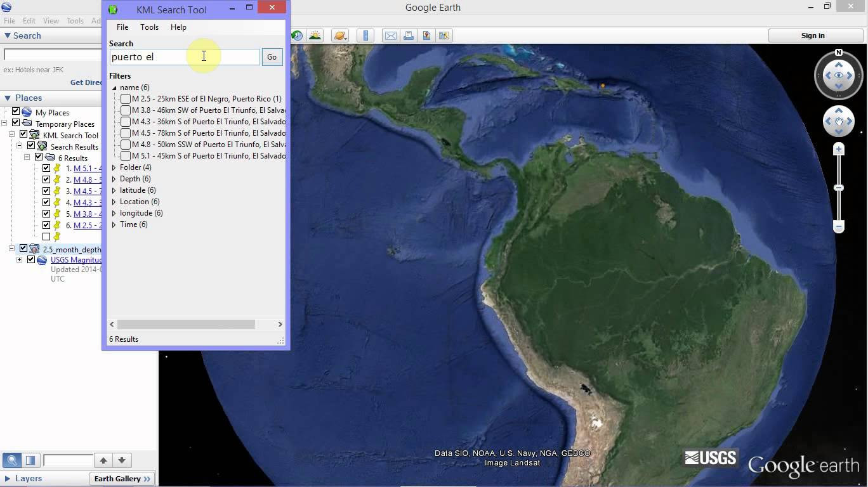Click the KML search text field
Viewport: 868px width, 487px height.
tap(184, 57)
